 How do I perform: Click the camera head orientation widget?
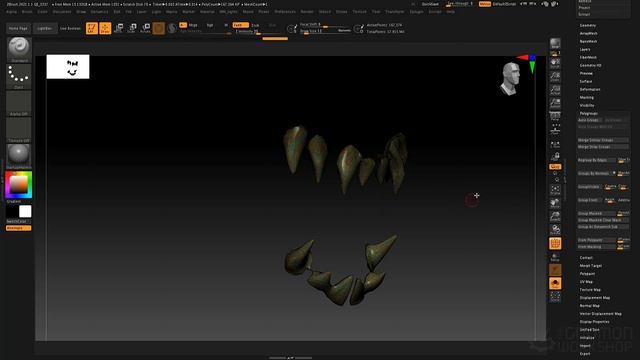tap(510, 79)
